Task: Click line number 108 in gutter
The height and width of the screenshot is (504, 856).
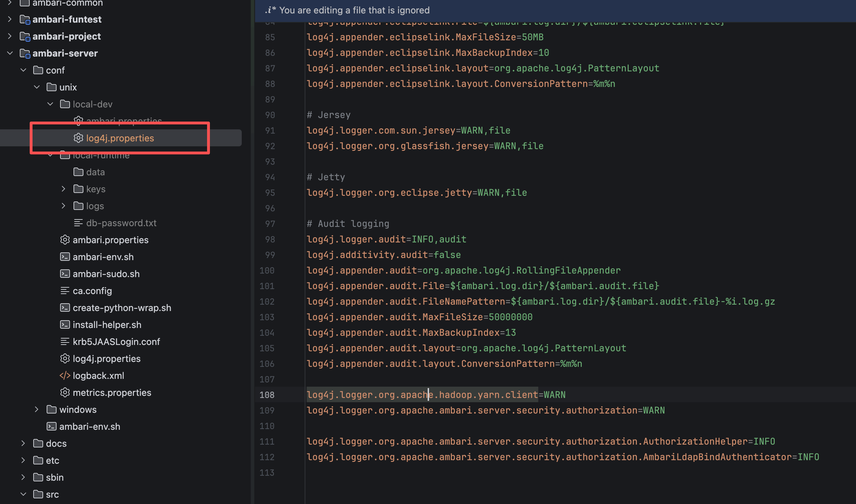Action: coord(267,395)
